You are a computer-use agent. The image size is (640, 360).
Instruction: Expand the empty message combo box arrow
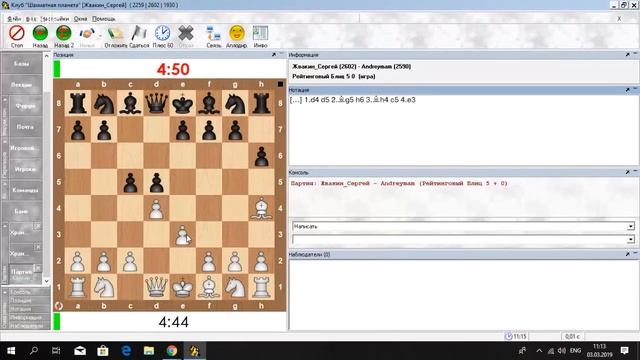pos(631,239)
